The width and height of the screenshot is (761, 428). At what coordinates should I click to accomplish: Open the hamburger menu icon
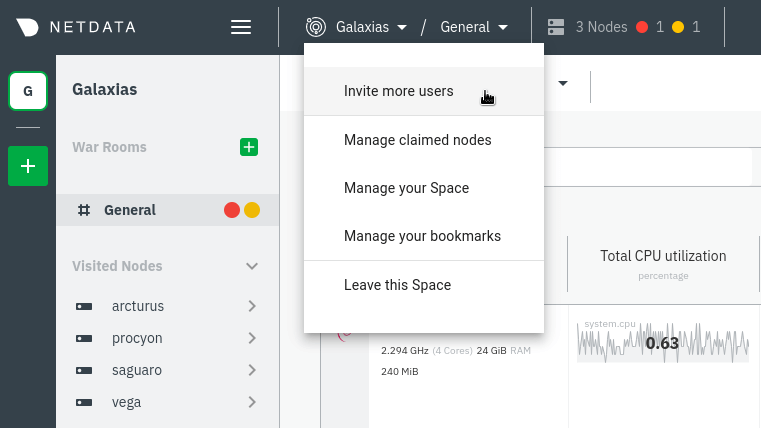(241, 27)
